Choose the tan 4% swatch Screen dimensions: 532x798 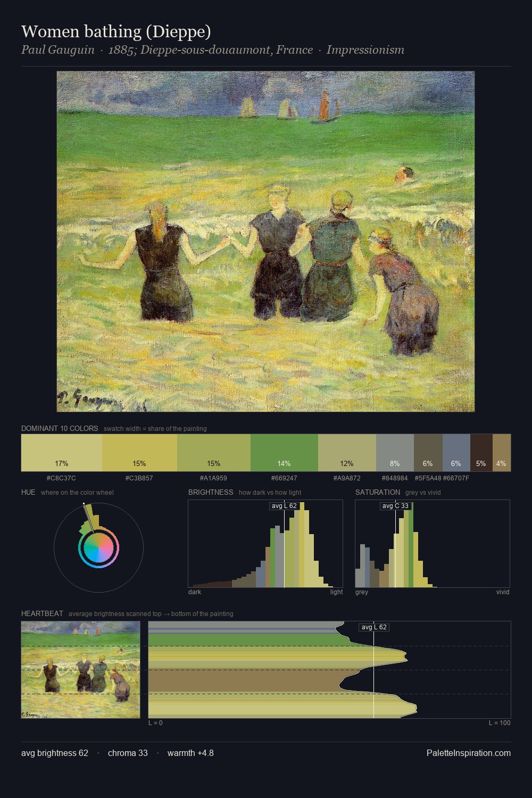point(501,453)
